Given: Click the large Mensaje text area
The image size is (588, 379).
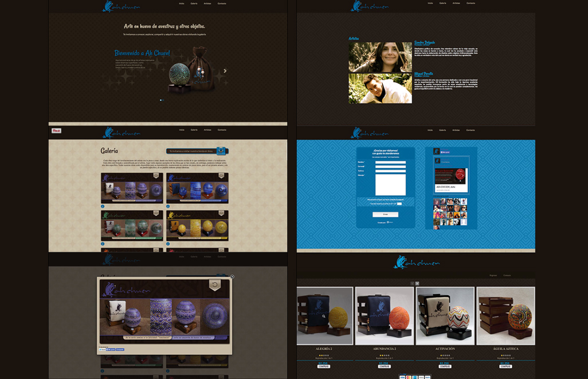Looking at the screenshot, I should pyautogui.click(x=390, y=185).
